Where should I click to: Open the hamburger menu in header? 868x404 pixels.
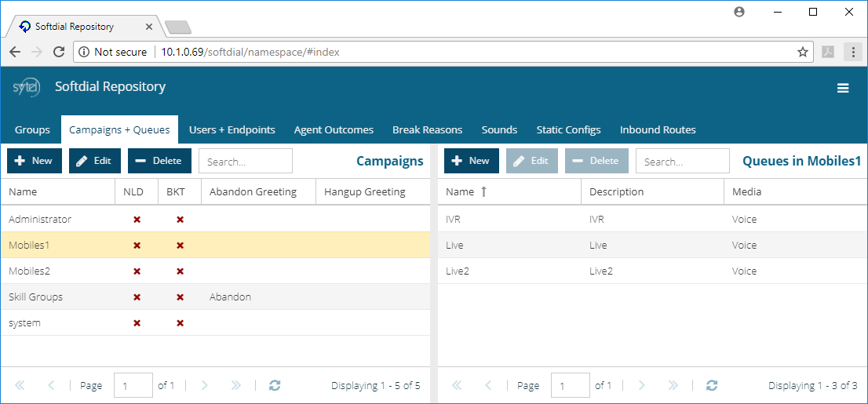coord(843,88)
